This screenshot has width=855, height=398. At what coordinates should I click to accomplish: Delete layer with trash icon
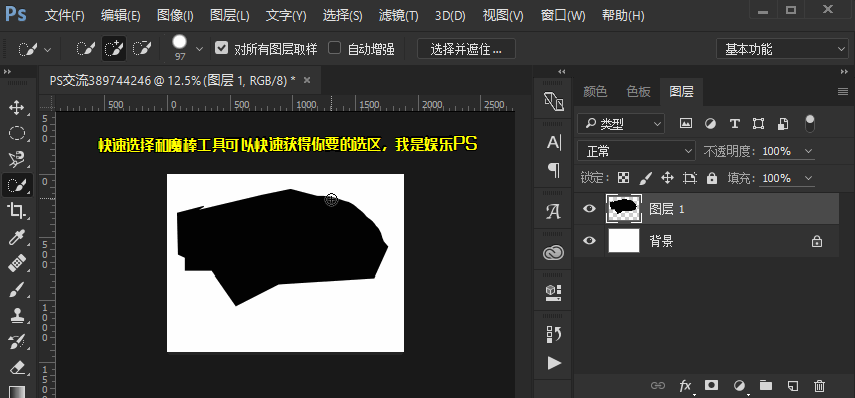pos(819,385)
